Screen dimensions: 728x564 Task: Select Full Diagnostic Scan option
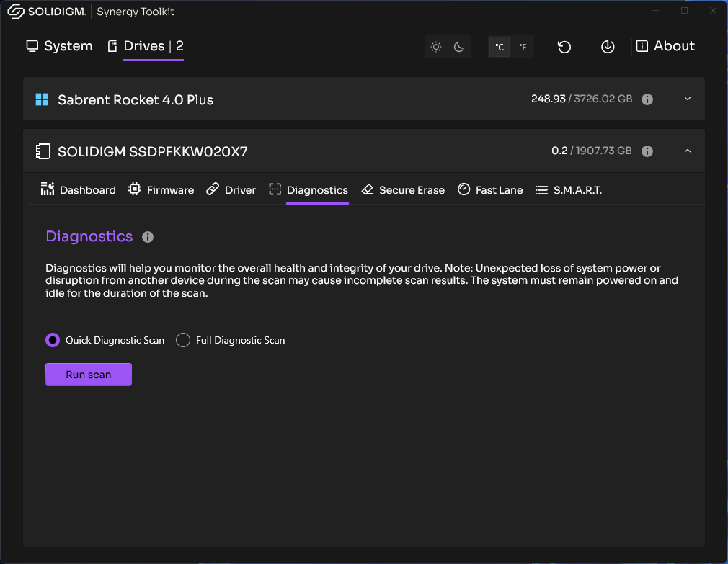(x=183, y=340)
